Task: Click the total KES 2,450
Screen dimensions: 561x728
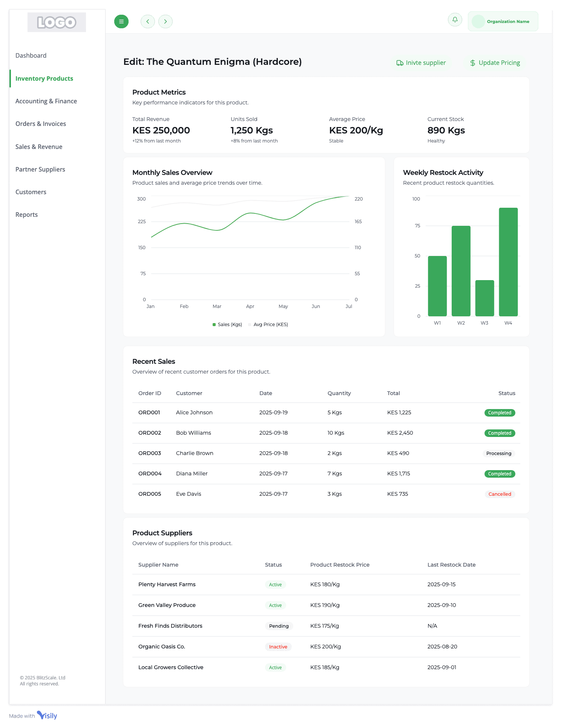Action: [400, 433]
